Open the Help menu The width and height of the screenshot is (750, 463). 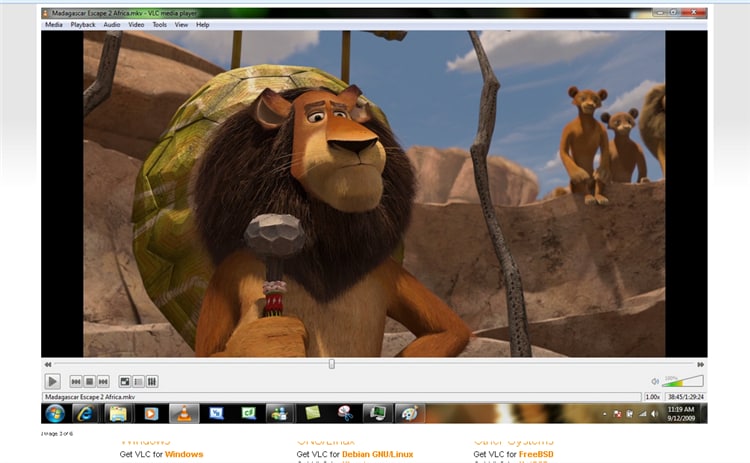203,25
